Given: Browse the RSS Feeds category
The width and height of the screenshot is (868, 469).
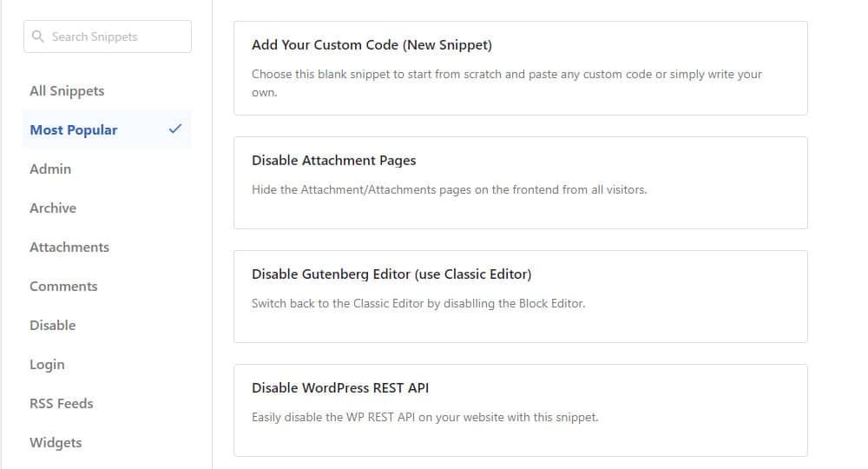Looking at the screenshot, I should tap(62, 404).
